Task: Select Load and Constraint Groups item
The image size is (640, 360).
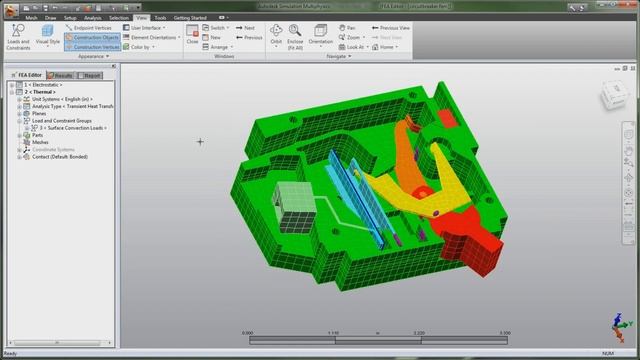Action: coord(62,121)
